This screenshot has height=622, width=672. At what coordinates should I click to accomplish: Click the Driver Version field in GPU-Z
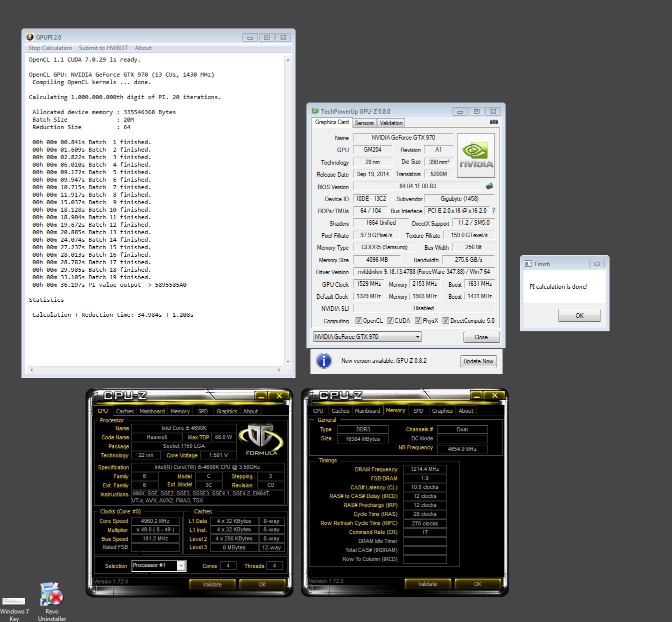[424, 272]
